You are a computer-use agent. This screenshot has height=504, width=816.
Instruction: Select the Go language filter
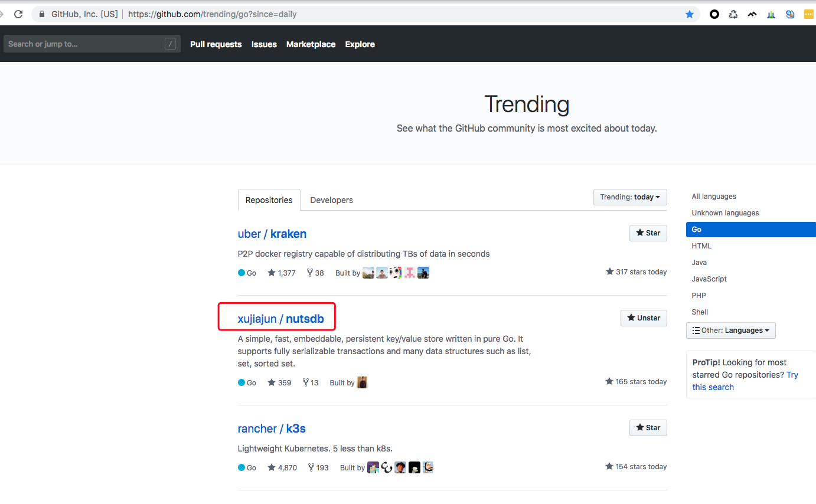751,230
